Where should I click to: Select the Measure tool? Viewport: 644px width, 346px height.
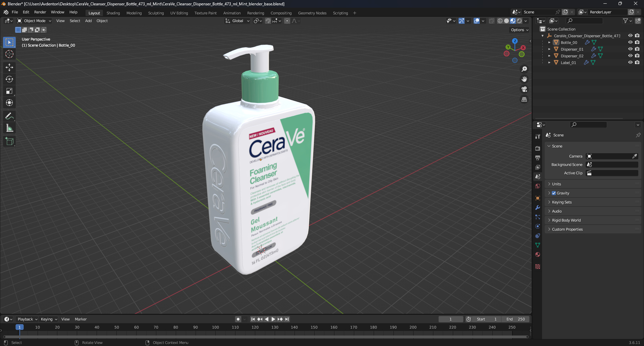[x=9, y=128]
